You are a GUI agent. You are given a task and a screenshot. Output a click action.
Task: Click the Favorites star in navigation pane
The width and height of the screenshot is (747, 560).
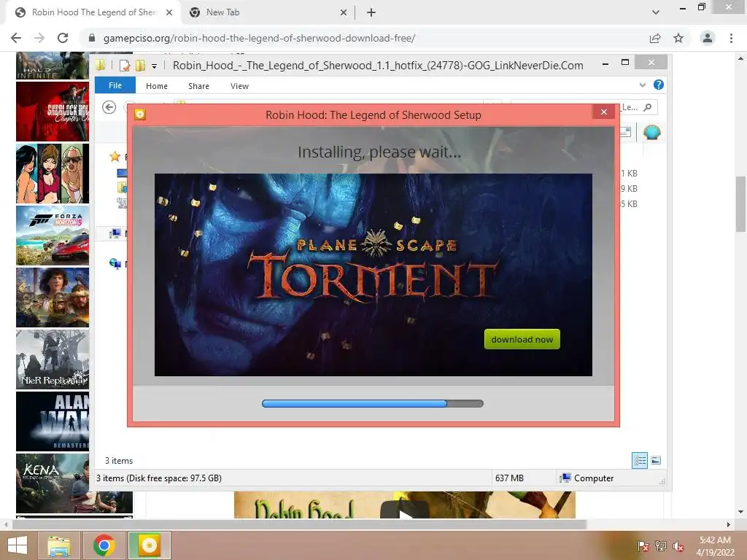(115, 157)
